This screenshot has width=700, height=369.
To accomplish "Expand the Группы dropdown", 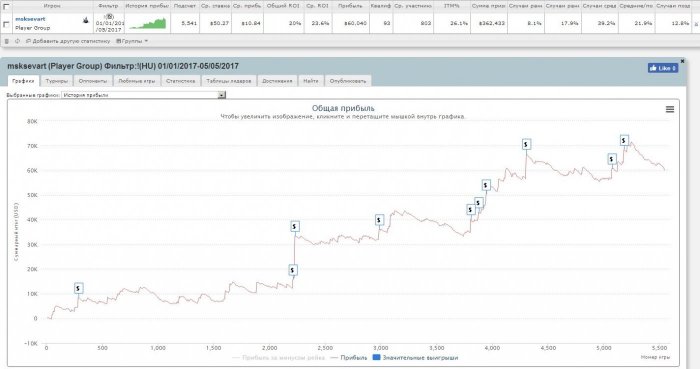I will point(132,41).
